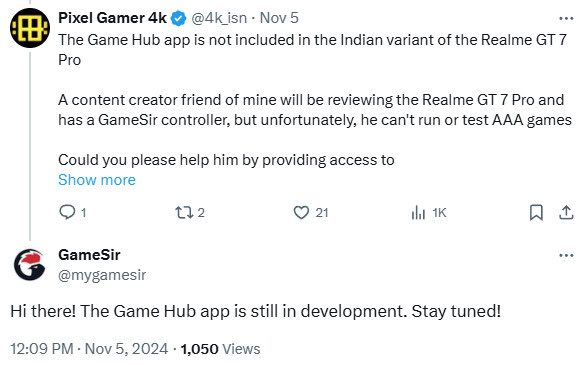Click the reply icon on Pixel Gamer tweet
This screenshot has height=365, width=583.
pyautogui.click(x=67, y=212)
